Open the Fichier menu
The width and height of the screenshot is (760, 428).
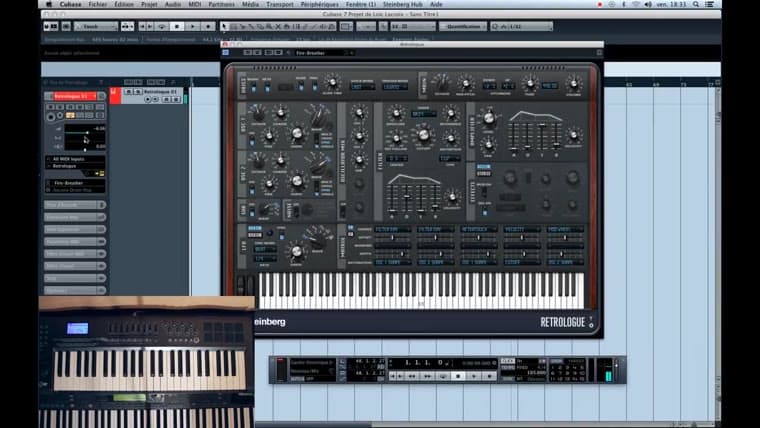pyautogui.click(x=98, y=4)
